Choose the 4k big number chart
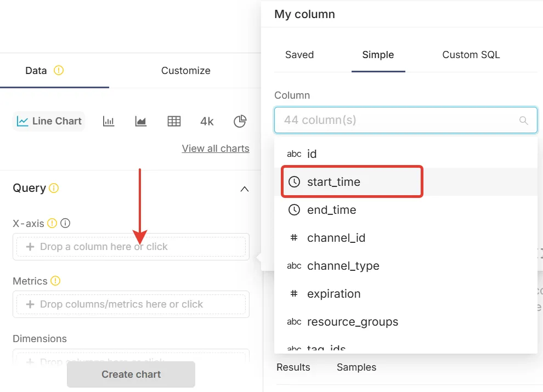Image resolution: width=543 pixels, height=392 pixels. click(207, 121)
